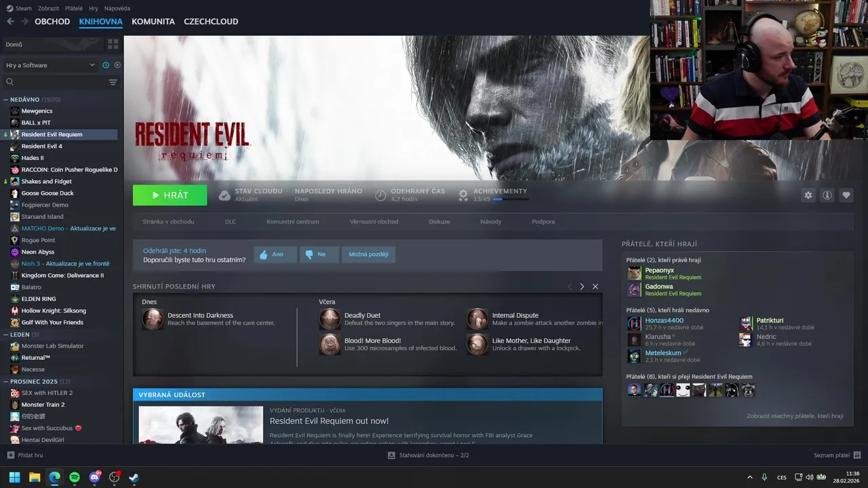Open game settings gear icon
Image resolution: width=868 pixels, height=488 pixels.
pyautogui.click(x=808, y=195)
